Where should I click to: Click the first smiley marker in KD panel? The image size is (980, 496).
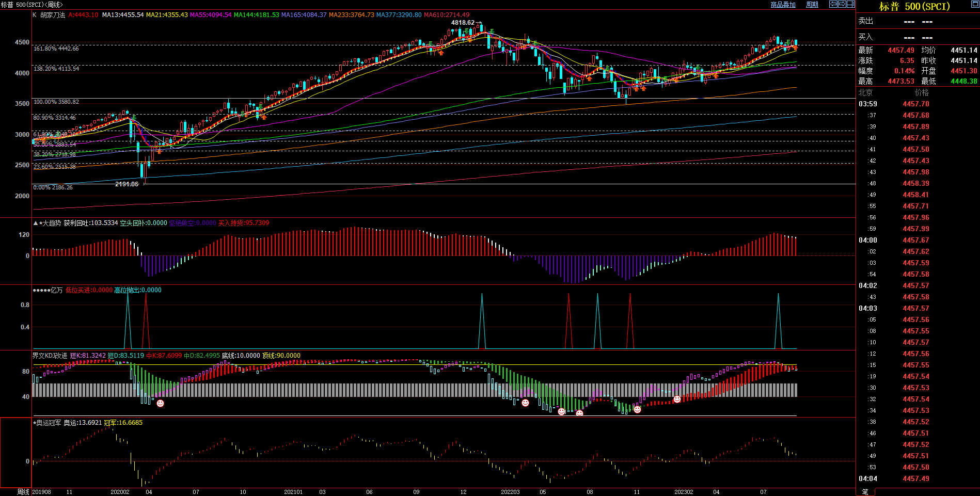[160, 403]
